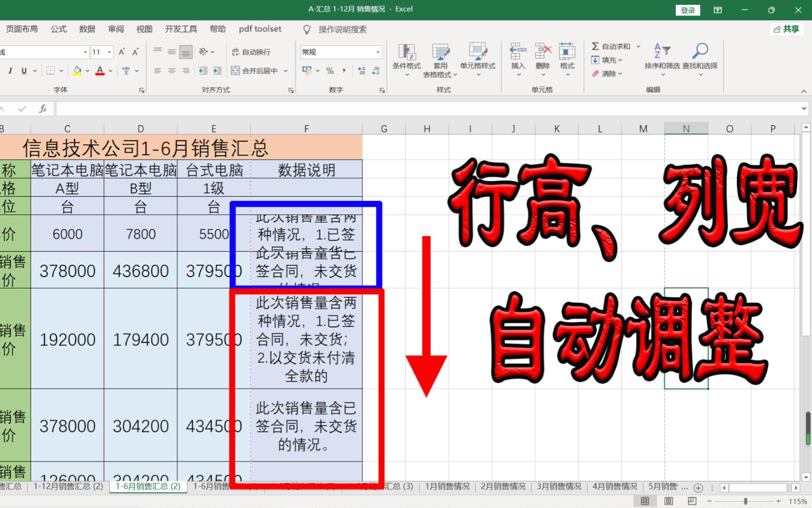The image size is (812, 508).
Task: Open the 填充 fill dropdown
Action: (606, 60)
